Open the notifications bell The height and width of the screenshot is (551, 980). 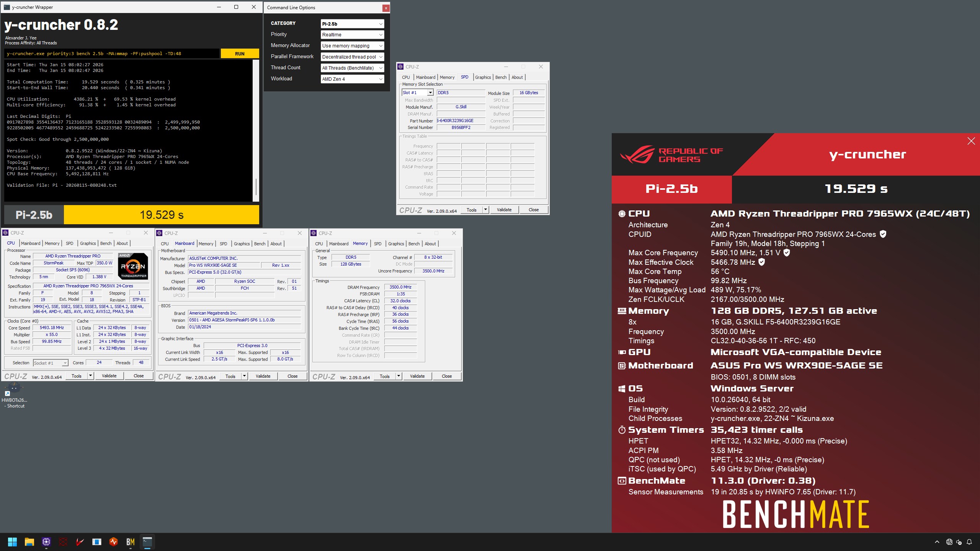coord(969,542)
